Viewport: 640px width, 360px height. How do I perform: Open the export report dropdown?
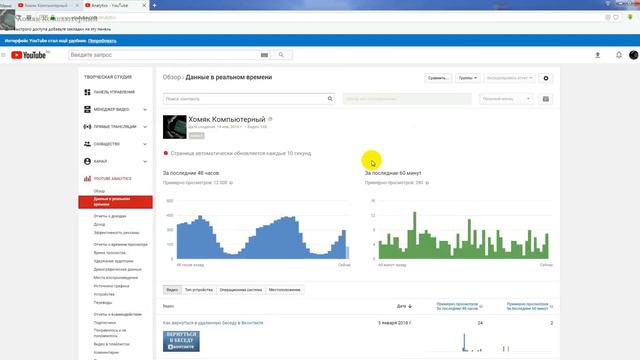pyautogui.click(x=509, y=78)
